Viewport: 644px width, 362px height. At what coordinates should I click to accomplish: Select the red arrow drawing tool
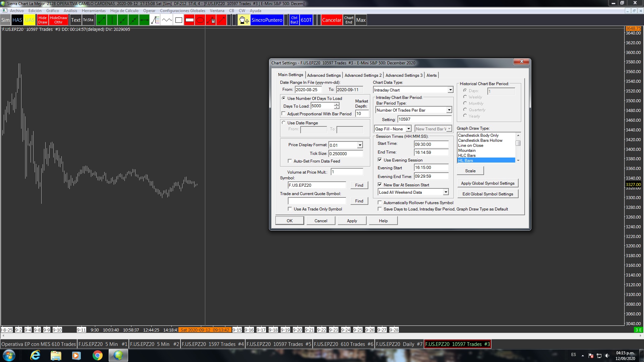(221, 20)
